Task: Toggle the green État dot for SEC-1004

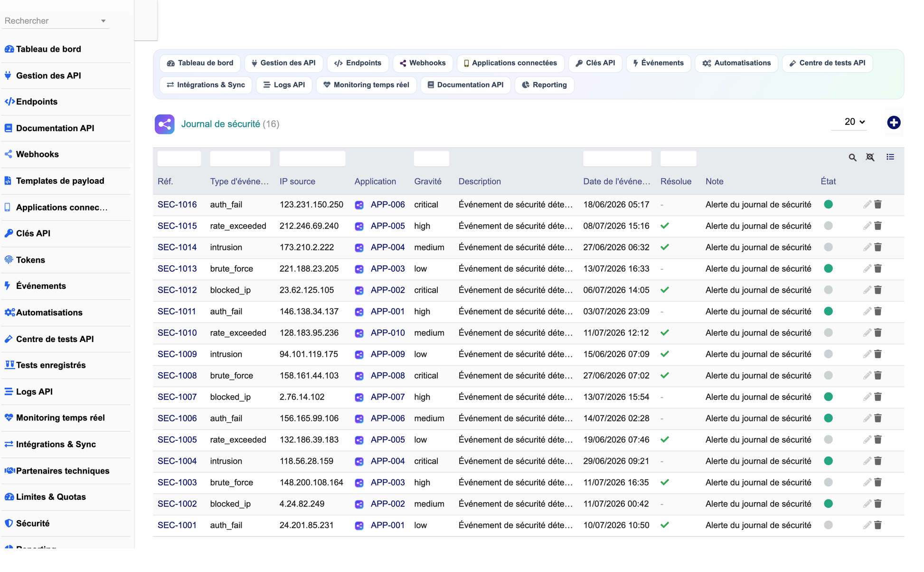Action: pyautogui.click(x=829, y=461)
